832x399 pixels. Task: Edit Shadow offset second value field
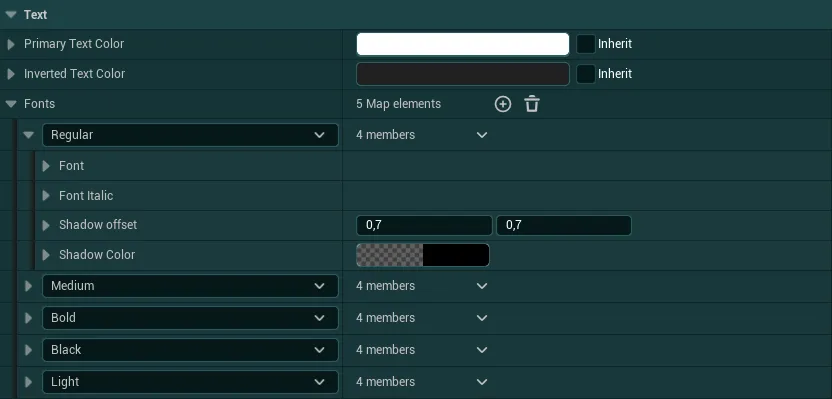564,225
